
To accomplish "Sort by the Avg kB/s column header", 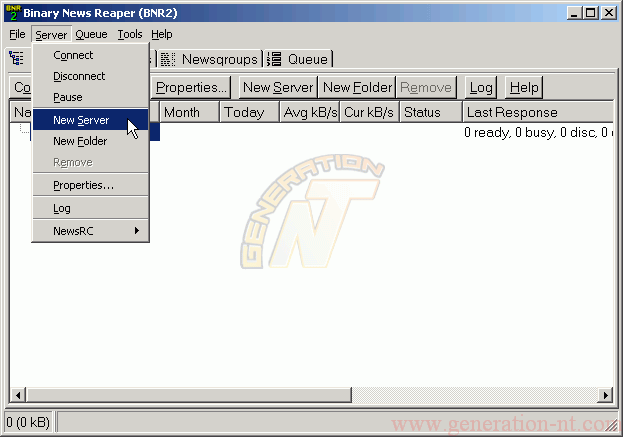I will (x=310, y=112).
